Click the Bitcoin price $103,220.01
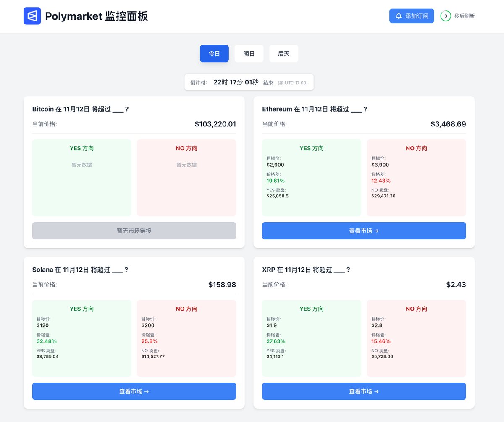 pyautogui.click(x=215, y=124)
